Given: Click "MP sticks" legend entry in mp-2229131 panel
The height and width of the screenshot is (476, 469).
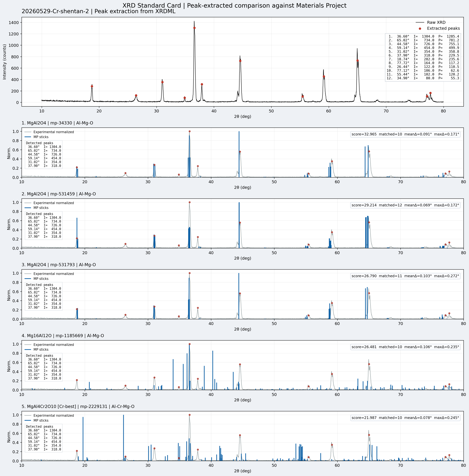Looking at the screenshot, I should 36,421.
